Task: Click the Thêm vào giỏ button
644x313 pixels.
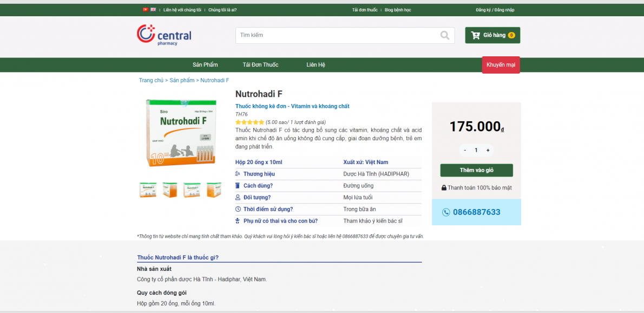Action: click(476, 170)
